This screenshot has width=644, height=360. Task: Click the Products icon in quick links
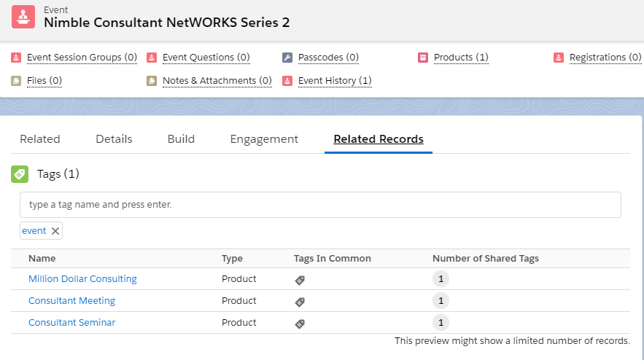coord(423,58)
